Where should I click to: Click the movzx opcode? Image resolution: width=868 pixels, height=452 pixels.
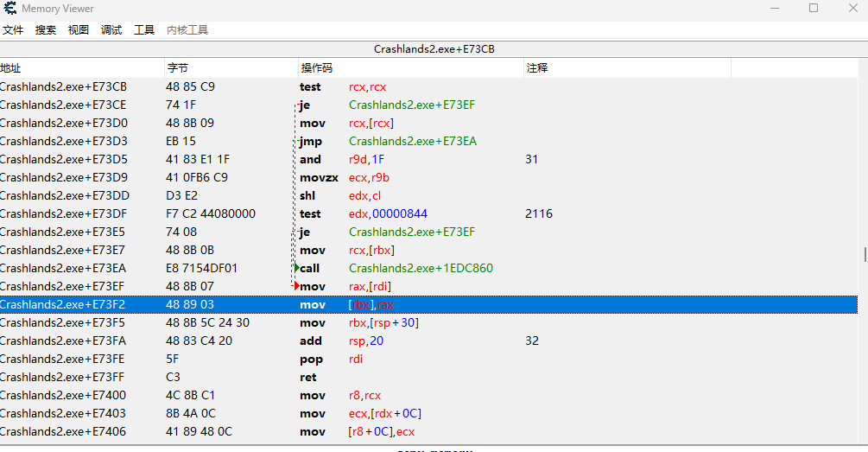point(319,177)
